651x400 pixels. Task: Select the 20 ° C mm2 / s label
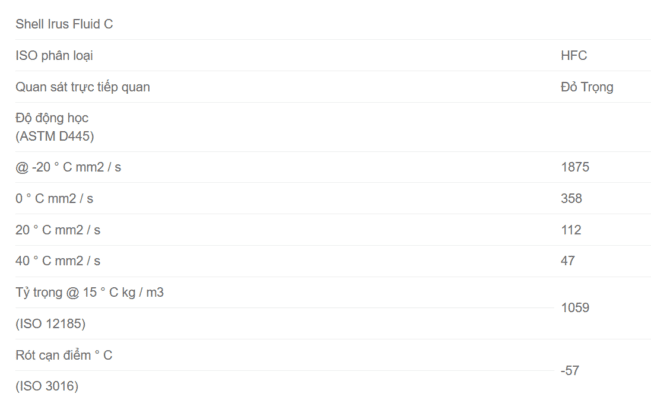(58, 230)
